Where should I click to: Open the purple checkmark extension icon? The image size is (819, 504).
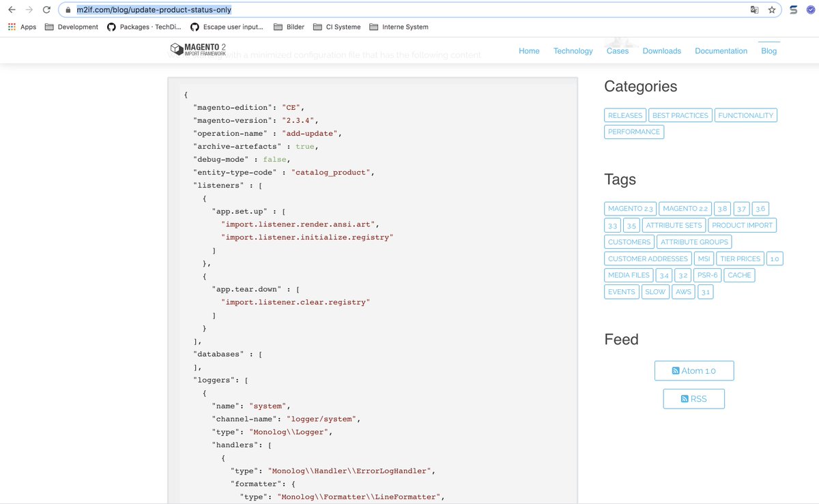[811, 10]
